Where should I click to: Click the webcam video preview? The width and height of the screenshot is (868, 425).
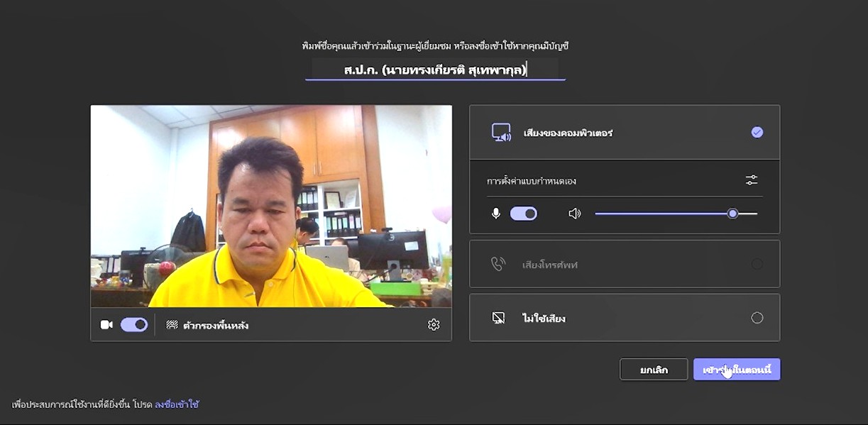point(271,206)
